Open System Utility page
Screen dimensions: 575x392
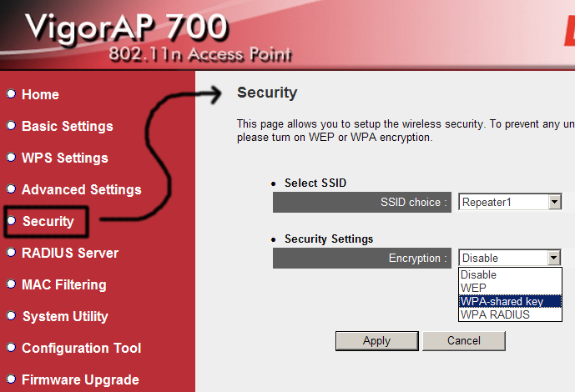(x=65, y=316)
